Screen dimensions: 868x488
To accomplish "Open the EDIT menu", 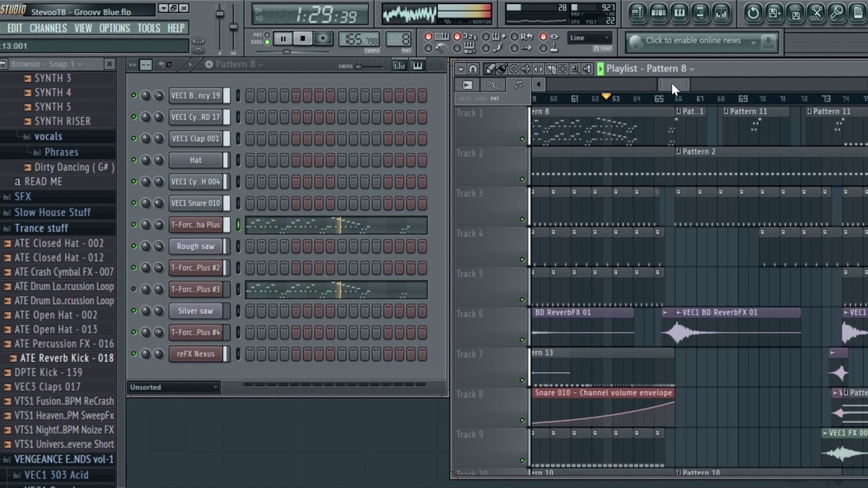I will pyautogui.click(x=15, y=28).
